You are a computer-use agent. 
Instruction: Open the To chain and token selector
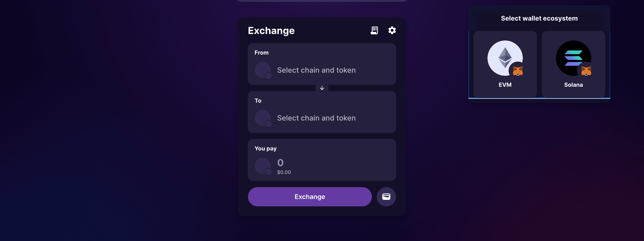pos(316,118)
